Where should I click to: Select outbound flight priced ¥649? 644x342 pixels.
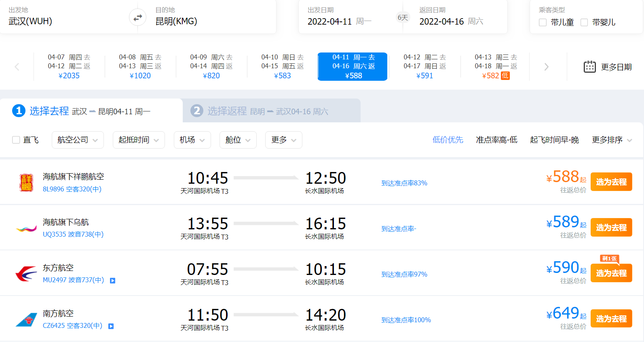[611, 319]
